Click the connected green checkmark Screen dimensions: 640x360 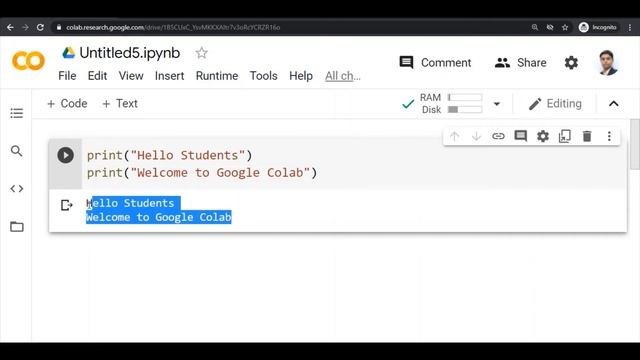pos(408,104)
